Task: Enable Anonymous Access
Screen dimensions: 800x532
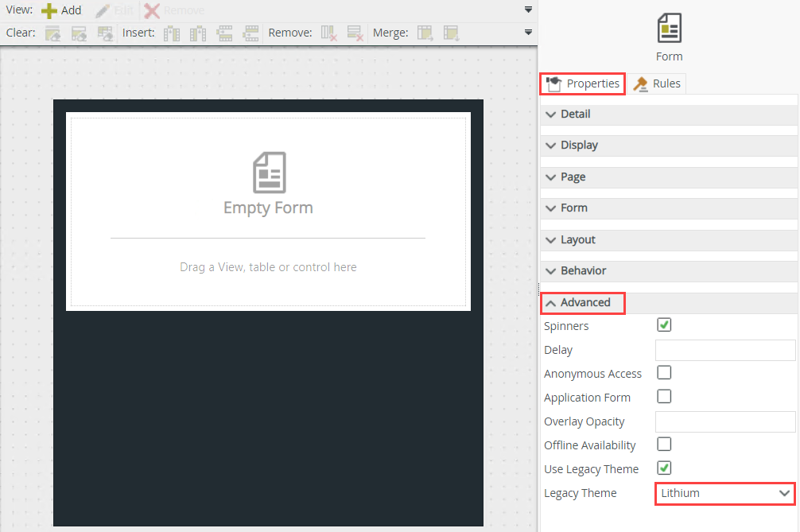Action: [664, 372]
